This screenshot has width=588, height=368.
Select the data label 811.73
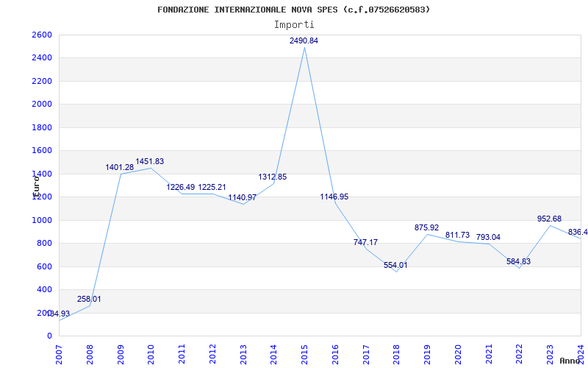pos(457,235)
